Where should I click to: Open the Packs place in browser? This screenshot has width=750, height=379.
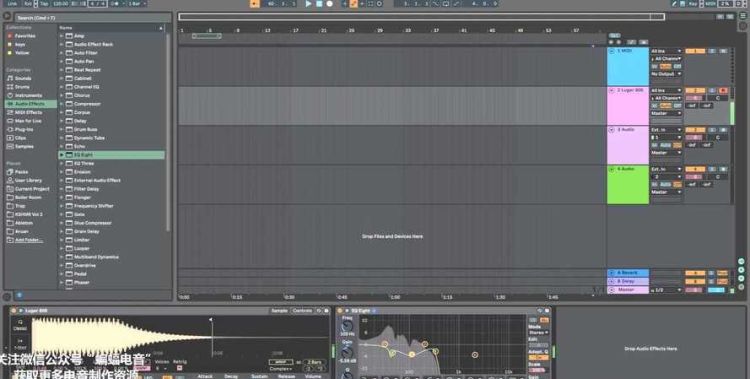click(x=21, y=172)
